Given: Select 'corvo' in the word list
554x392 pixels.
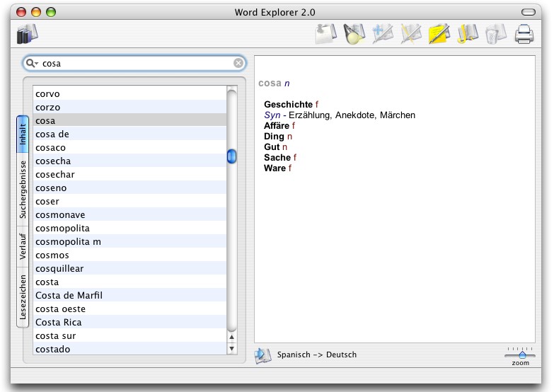Looking at the screenshot, I should click(x=129, y=93).
